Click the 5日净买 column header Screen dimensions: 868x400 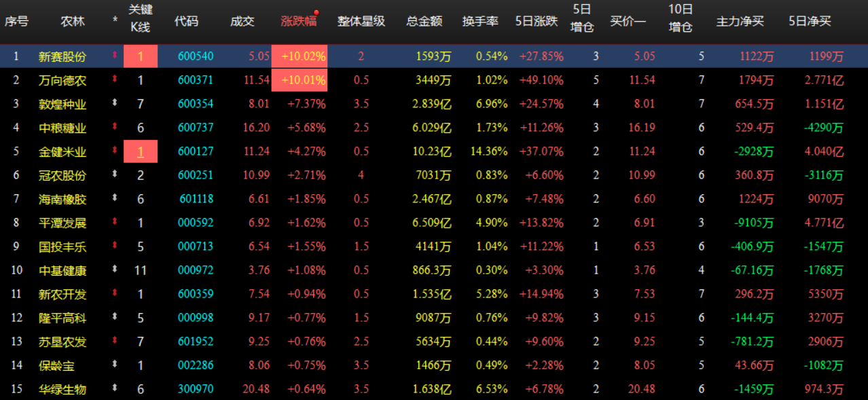point(810,21)
